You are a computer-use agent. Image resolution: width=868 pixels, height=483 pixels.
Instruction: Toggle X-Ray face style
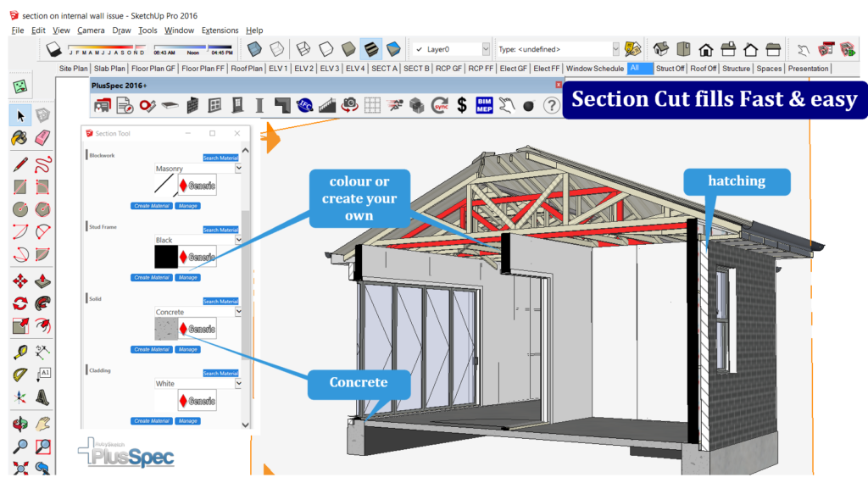pos(254,49)
